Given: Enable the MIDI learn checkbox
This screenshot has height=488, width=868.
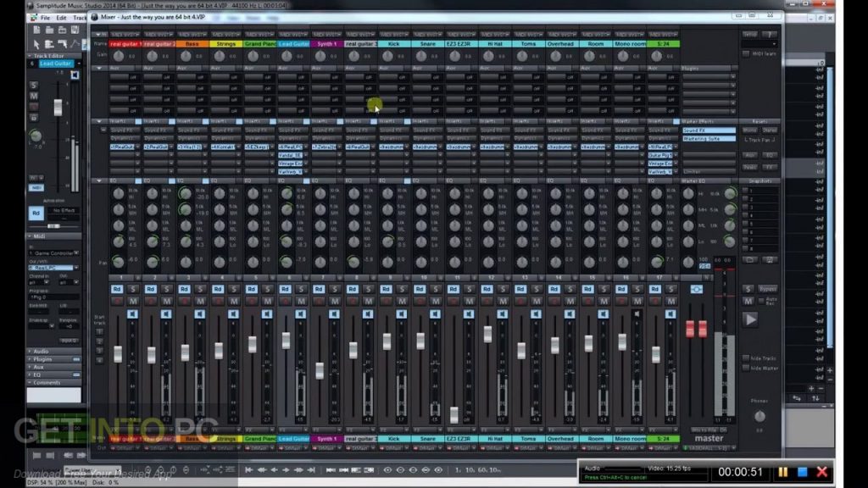Looking at the screenshot, I should tap(746, 53).
